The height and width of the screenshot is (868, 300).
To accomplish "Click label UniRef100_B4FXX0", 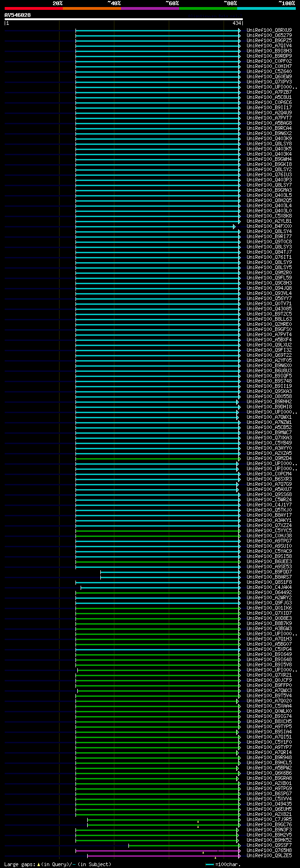I will click(269, 226).
